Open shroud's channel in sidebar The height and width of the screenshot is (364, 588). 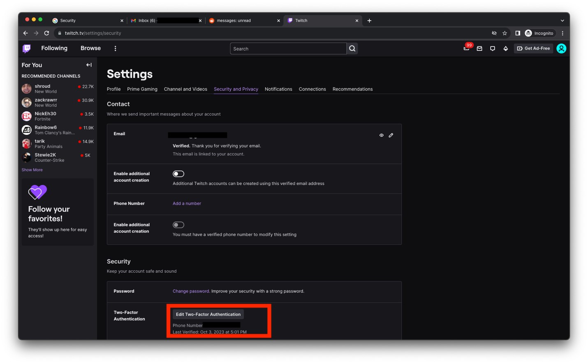point(58,89)
